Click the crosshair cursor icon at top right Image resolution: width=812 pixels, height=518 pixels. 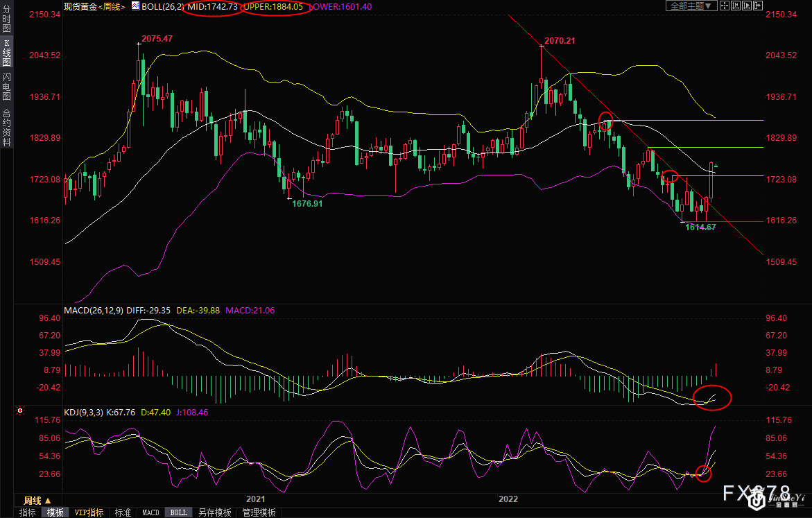tap(725, 6)
